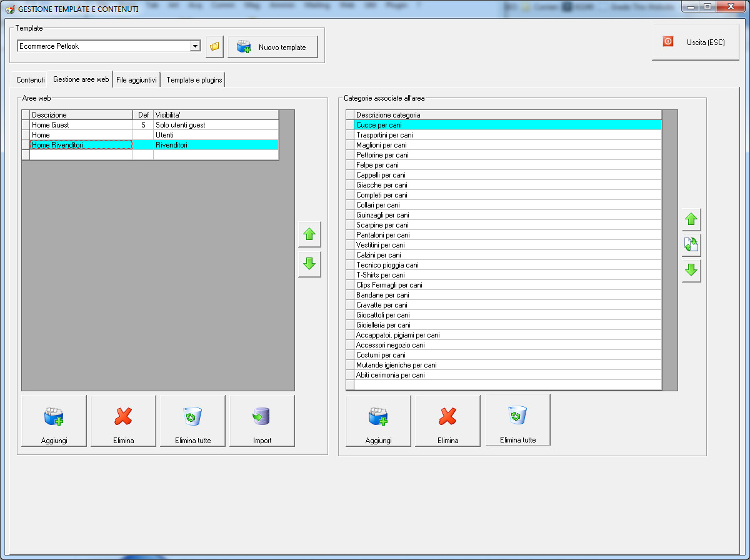Add a new web area with Aggiungi

pos(54,421)
